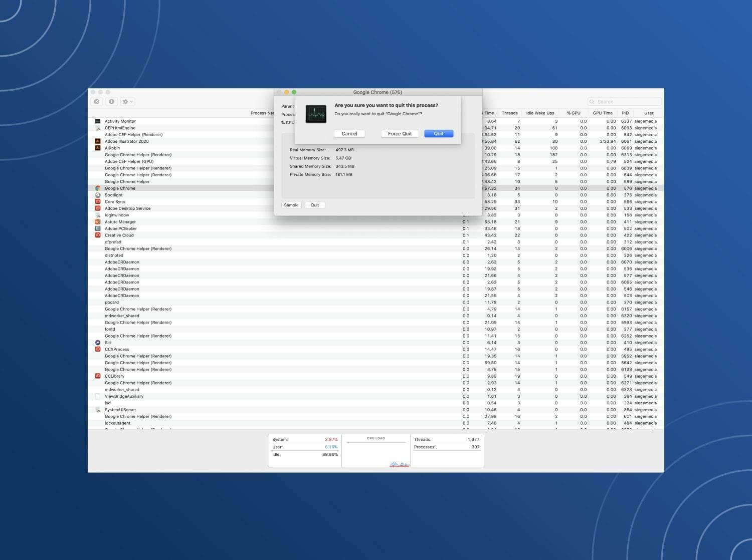The image size is (752, 560).
Task: Click the Google Chrome icon in list
Action: pyautogui.click(x=98, y=188)
